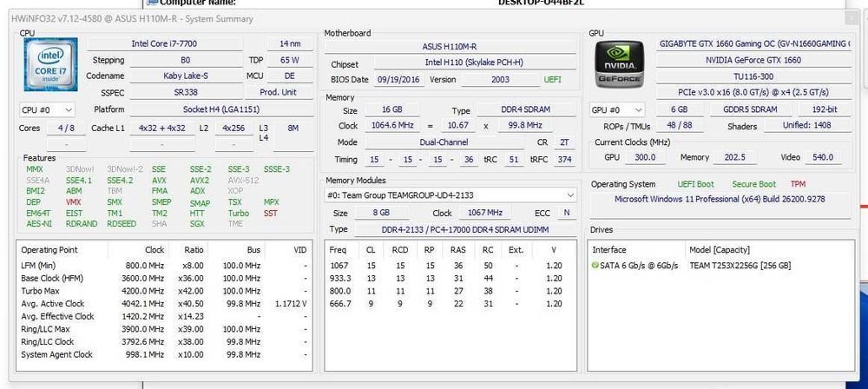Click the AVX2 feature flag

200,180
